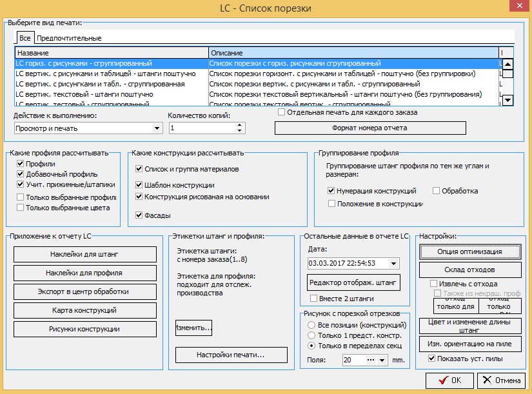Click the date field 03.03.2017 22:54:53

coord(348,263)
